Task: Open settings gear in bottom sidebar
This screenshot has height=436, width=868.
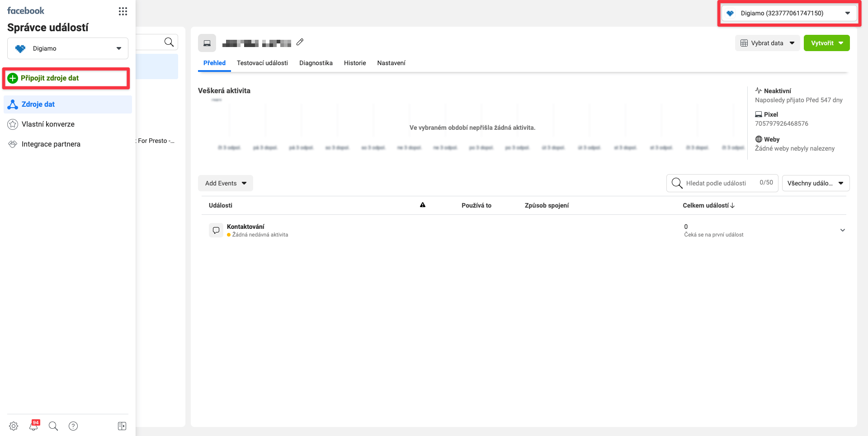Action: [14, 426]
